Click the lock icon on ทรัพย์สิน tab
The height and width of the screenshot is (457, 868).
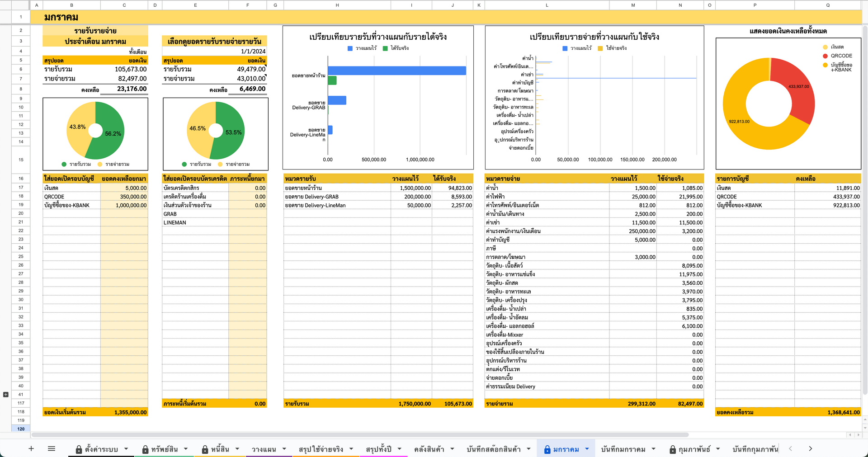pyautogui.click(x=145, y=449)
